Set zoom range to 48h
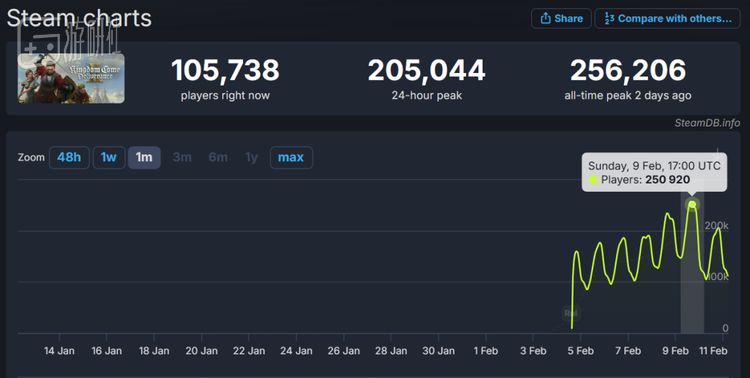The width and height of the screenshot is (750, 378). point(69,157)
